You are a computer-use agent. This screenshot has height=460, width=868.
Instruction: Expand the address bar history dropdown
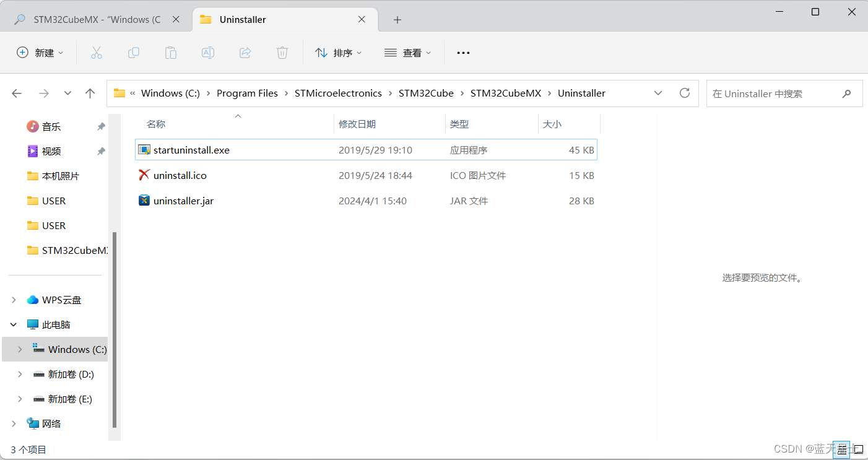tap(658, 93)
